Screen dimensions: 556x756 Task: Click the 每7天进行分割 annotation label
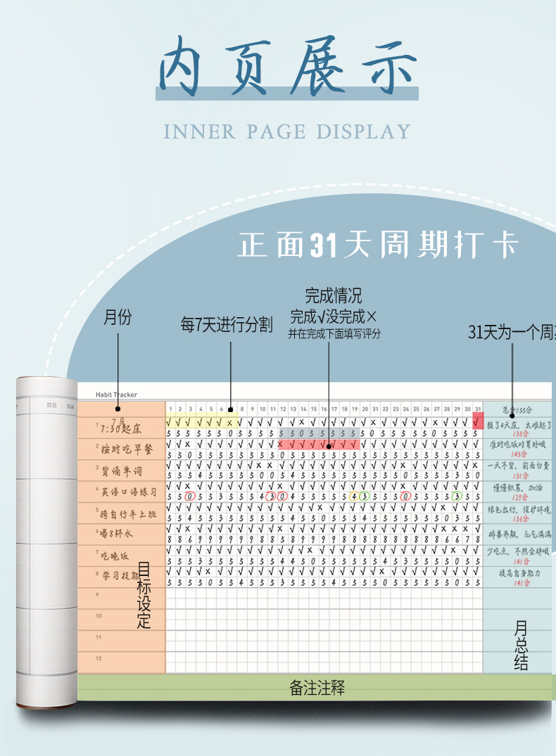(x=227, y=324)
